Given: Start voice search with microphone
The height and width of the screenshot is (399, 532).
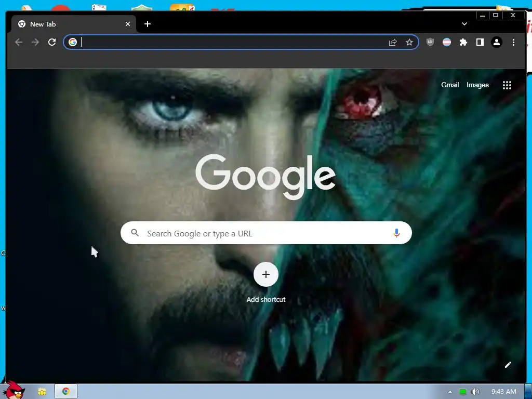Looking at the screenshot, I should point(396,233).
